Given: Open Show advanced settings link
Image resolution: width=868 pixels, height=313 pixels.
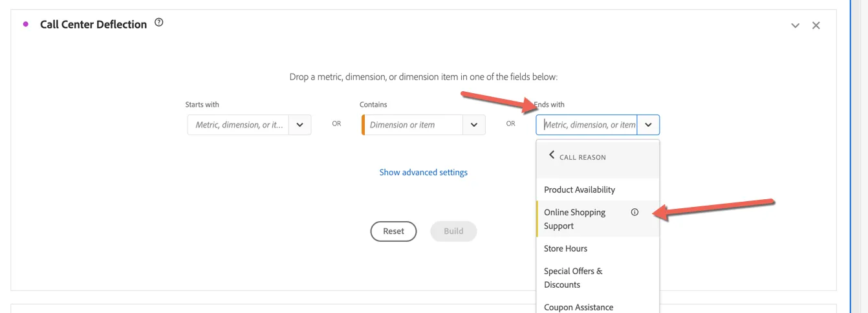Looking at the screenshot, I should [423, 172].
